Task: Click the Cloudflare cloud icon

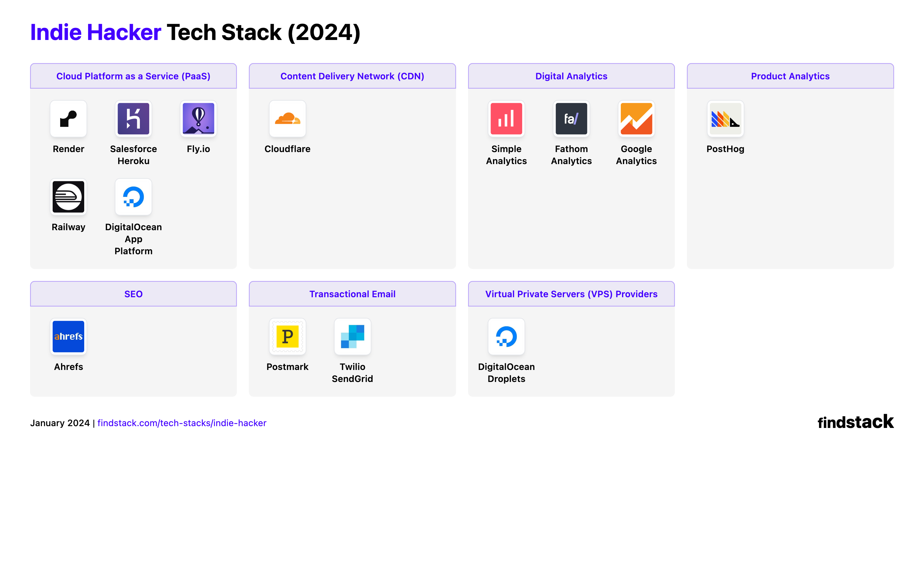Action: (x=287, y=119)
